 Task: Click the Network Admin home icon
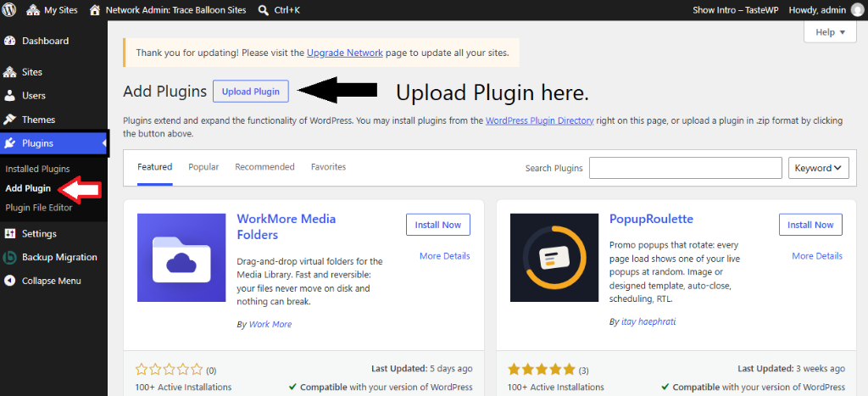pos(95,10)
